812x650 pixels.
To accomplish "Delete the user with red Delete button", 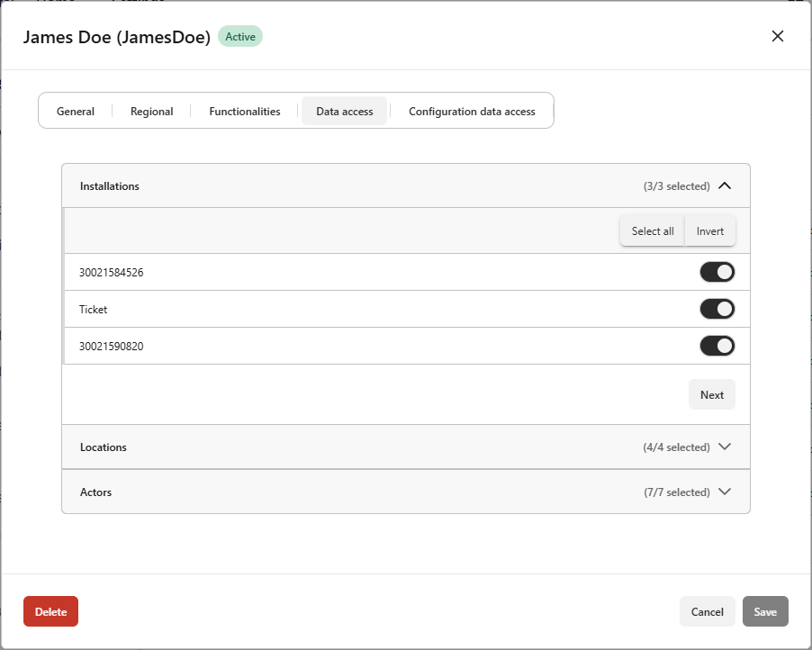I will (50, 611).
